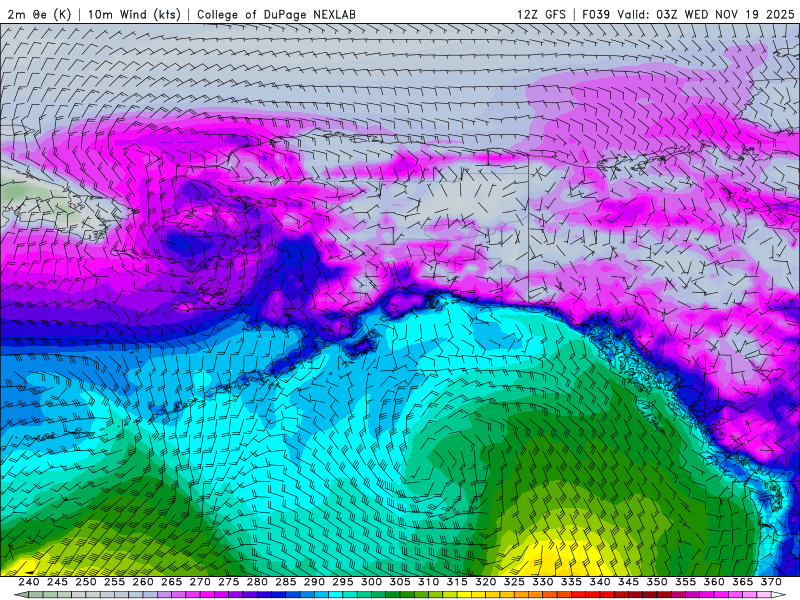Click the '10m Wind (kts)' header label
Screen dimensions: 800x600
tap(135, 14)
